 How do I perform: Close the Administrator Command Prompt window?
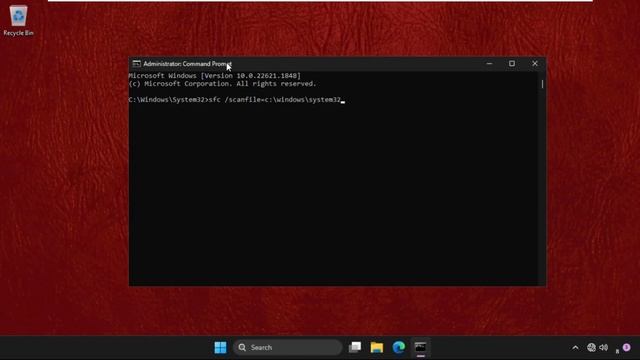tap(535, 64)
